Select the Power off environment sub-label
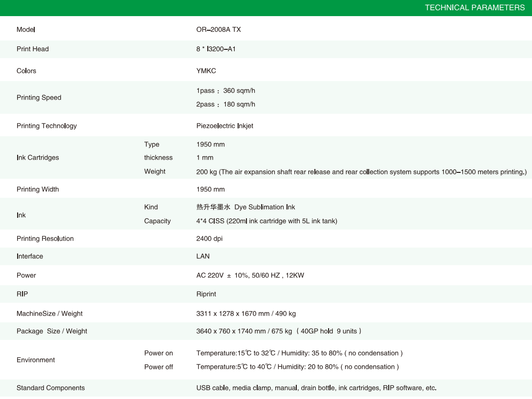532x399 pixels. click(158, 367)
